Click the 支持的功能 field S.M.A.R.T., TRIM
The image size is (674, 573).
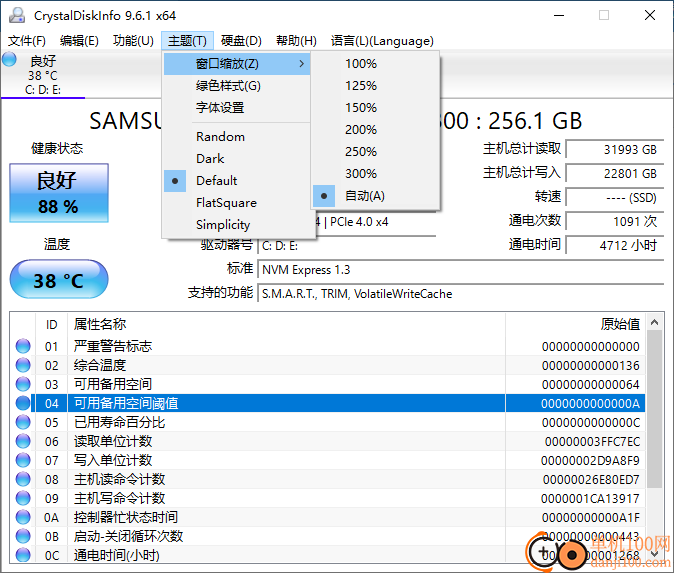(461, 294)
